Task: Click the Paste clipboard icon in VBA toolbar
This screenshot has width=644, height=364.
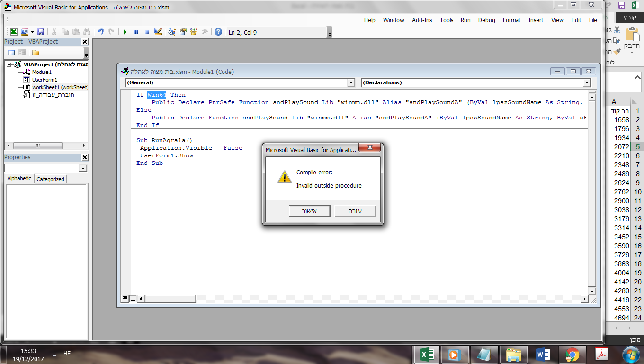Action: (x=76, y=32)
